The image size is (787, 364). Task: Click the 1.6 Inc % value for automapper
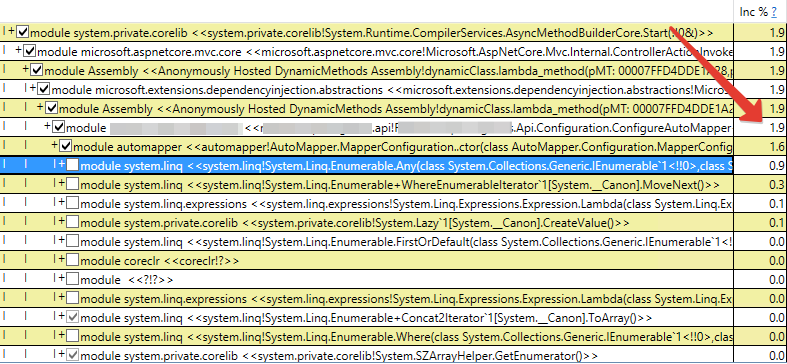tap(777, 147)
